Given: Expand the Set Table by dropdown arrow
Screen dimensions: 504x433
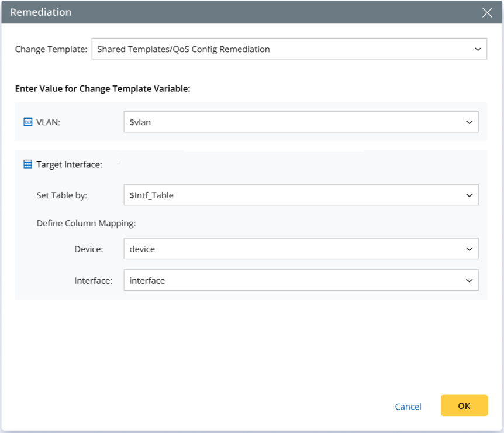Looking at the screenshot, I should click(469, 195).
